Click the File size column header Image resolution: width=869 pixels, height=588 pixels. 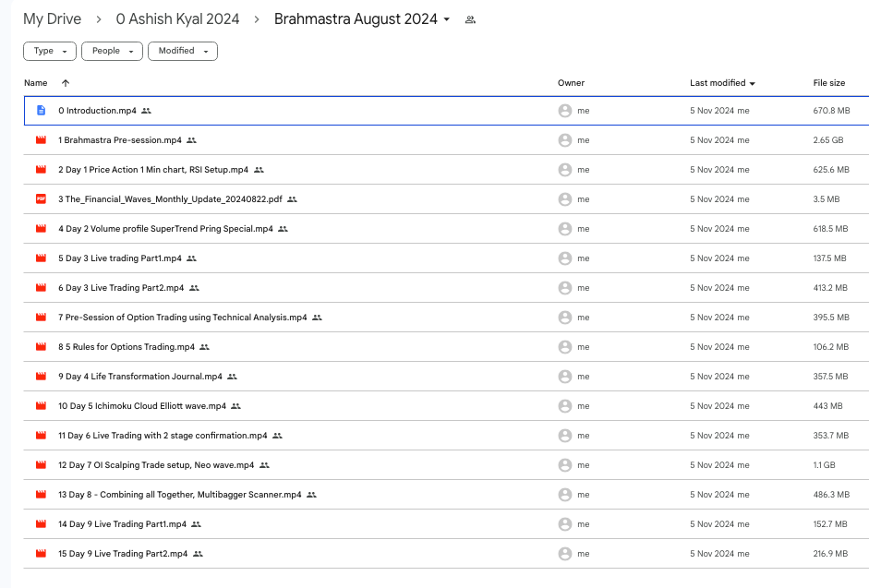(828, 83)
